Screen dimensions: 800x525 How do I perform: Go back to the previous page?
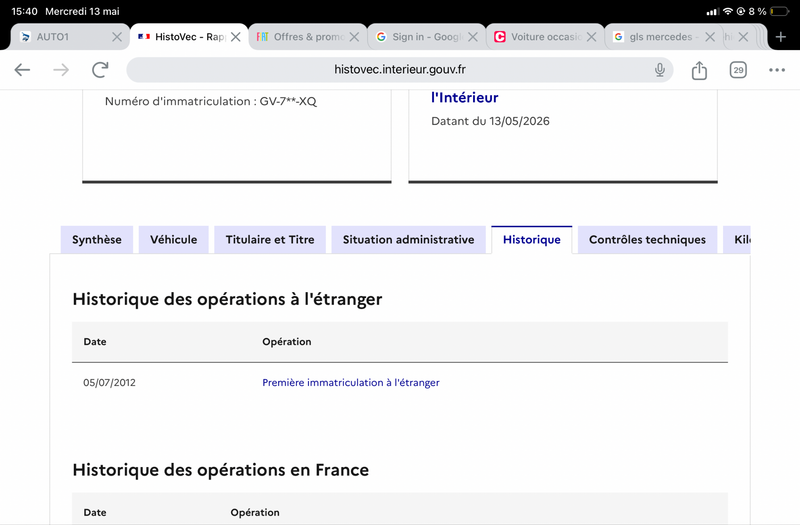(x=22, y=70)
